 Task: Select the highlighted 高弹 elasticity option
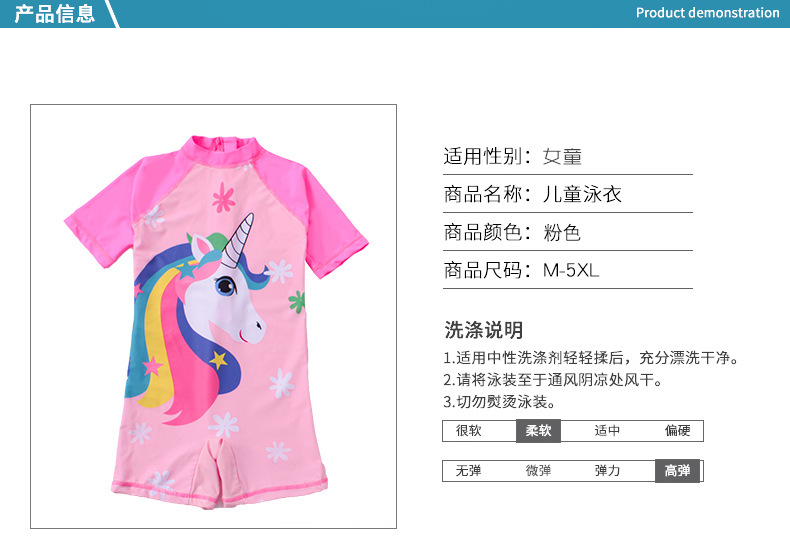[677, 471]
